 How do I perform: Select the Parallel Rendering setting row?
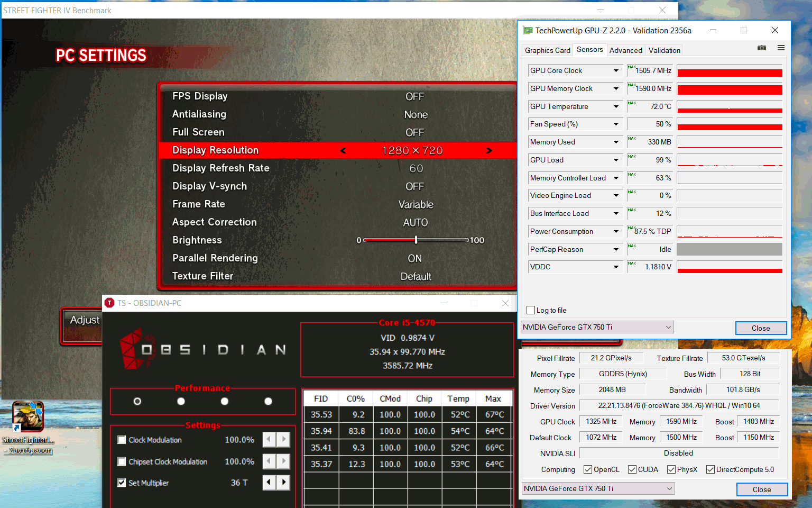pos(338,258)
